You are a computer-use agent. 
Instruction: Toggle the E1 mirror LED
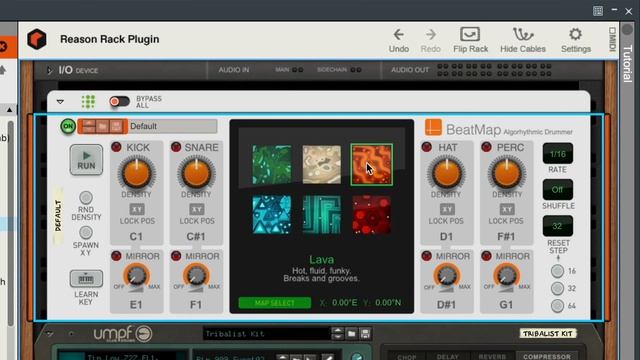click(x=116, y=256)
